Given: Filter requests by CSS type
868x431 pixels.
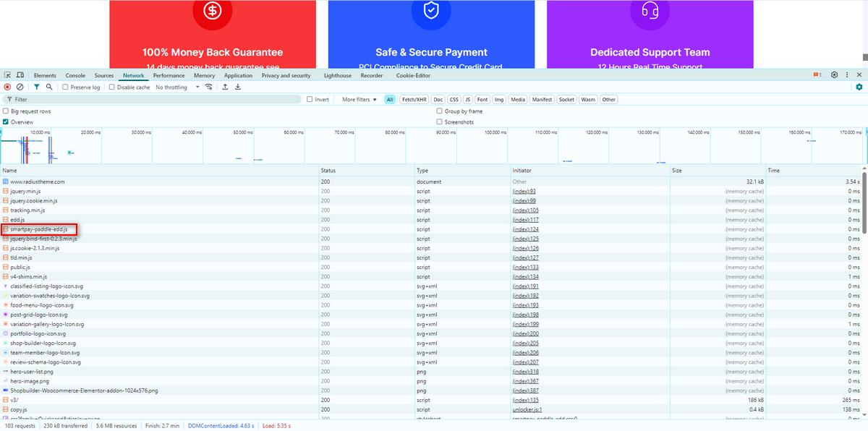Looking at the screenshot, I should pyautogui.click(x=454, y=99).
